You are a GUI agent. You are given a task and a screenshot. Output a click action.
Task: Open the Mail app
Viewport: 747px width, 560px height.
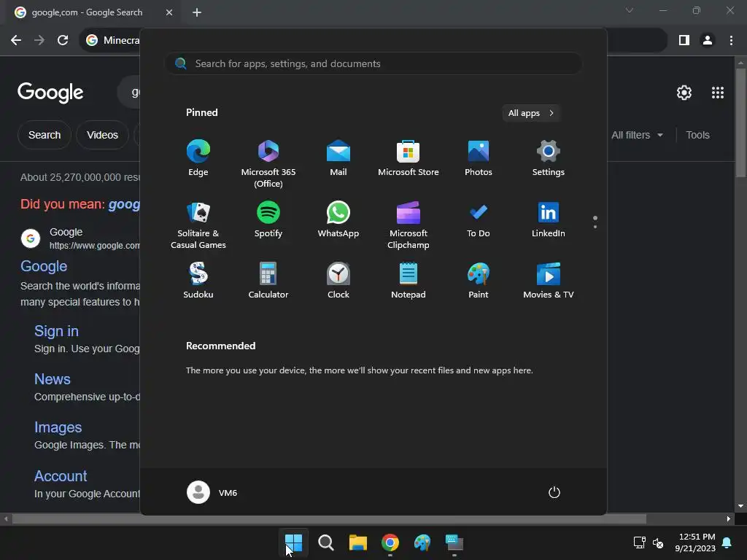point(338,158)
